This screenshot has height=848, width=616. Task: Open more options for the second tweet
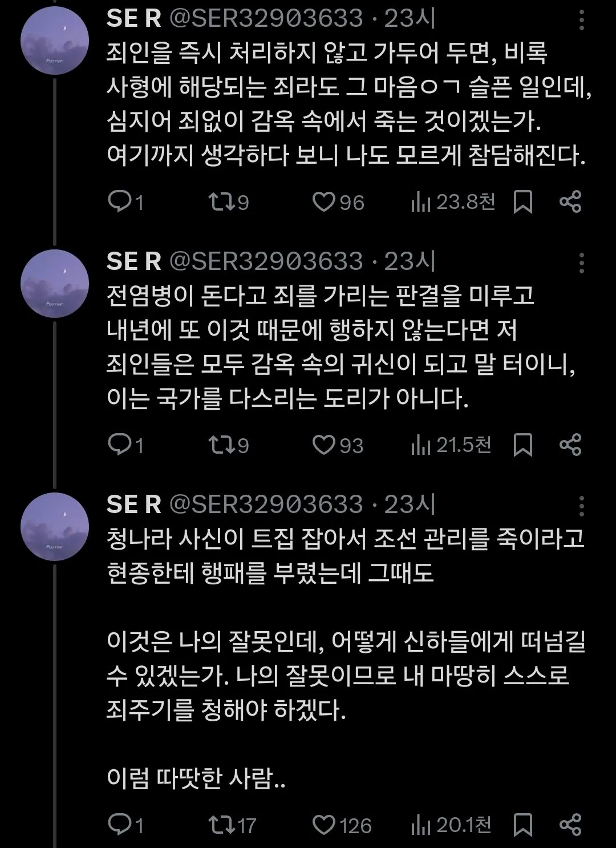click(582, 263)
